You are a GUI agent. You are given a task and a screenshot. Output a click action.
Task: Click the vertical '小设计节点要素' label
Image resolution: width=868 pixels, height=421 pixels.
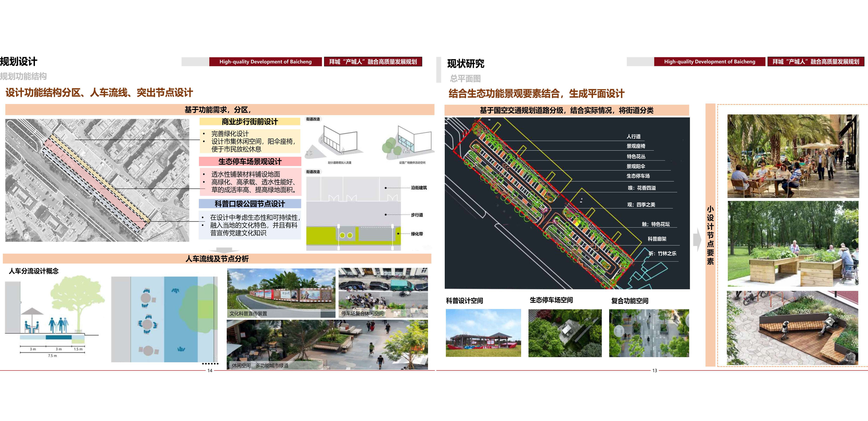click(x=710, y=235)
